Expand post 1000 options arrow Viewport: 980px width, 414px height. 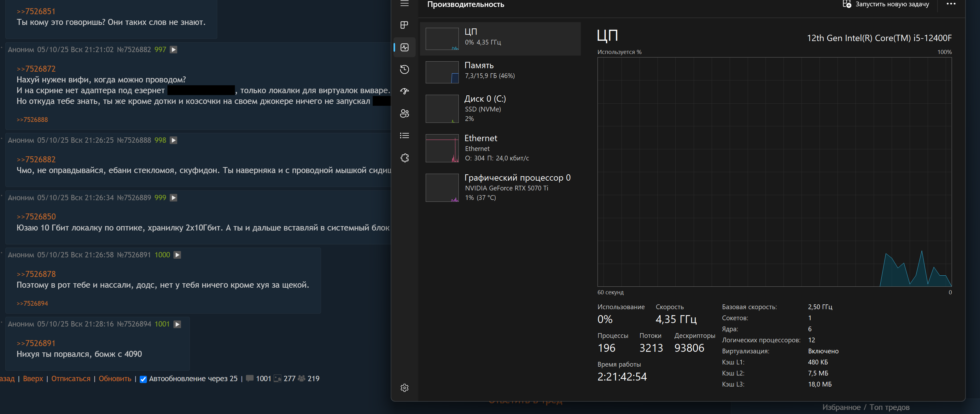click(x=177, y=255)
